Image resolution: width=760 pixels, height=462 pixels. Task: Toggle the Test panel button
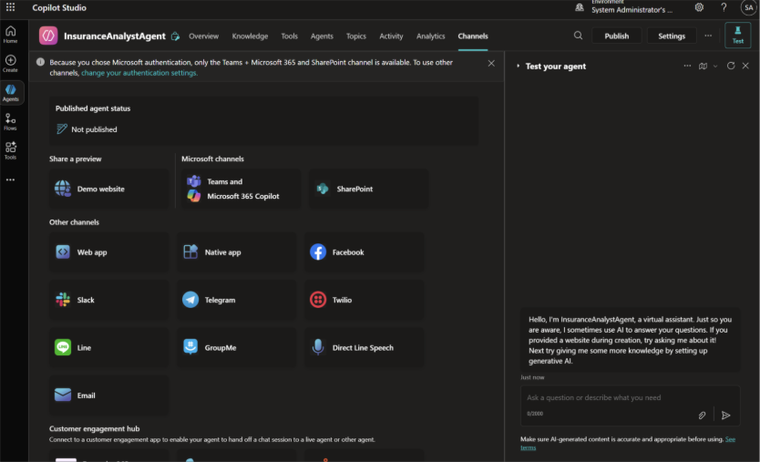[738, 35]
